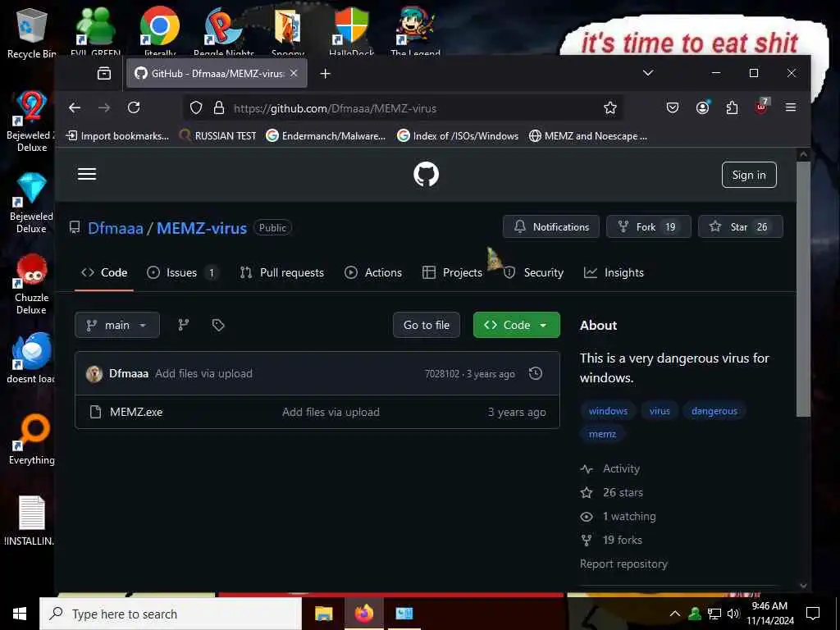Click the virus topic tag
The width and height of the screenshot is (840, 630).
[660, 411]
